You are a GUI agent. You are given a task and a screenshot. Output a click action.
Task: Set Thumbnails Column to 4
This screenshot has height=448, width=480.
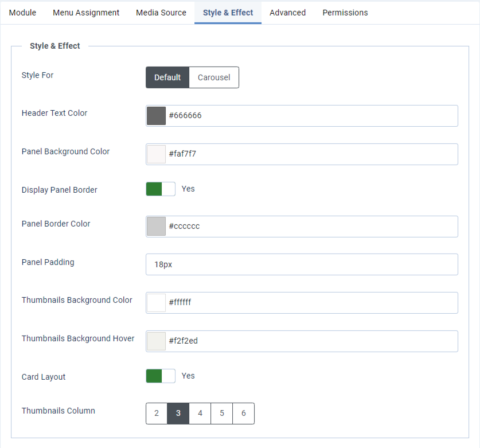(200, 414)
